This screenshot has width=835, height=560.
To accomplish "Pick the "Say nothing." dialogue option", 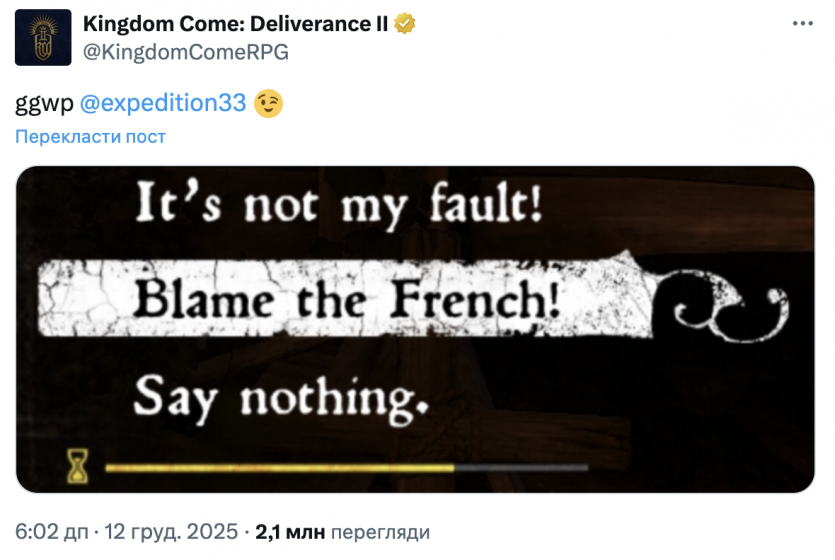I will pos(282,397).
